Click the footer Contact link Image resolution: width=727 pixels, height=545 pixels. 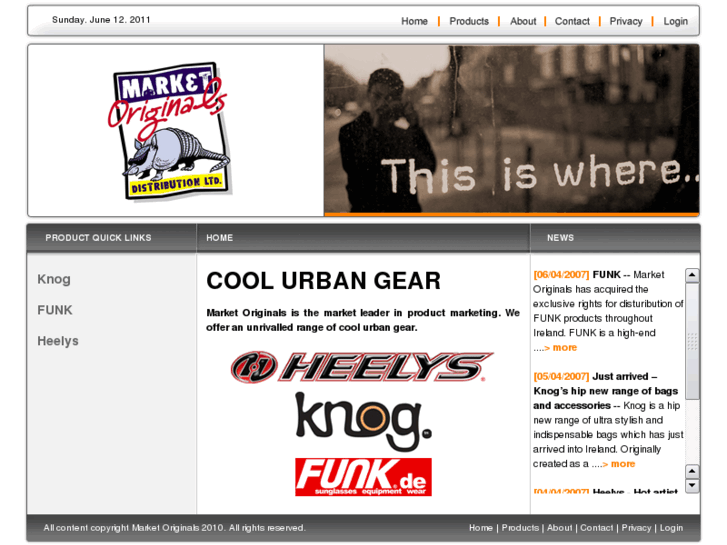(x=596, y=528)
